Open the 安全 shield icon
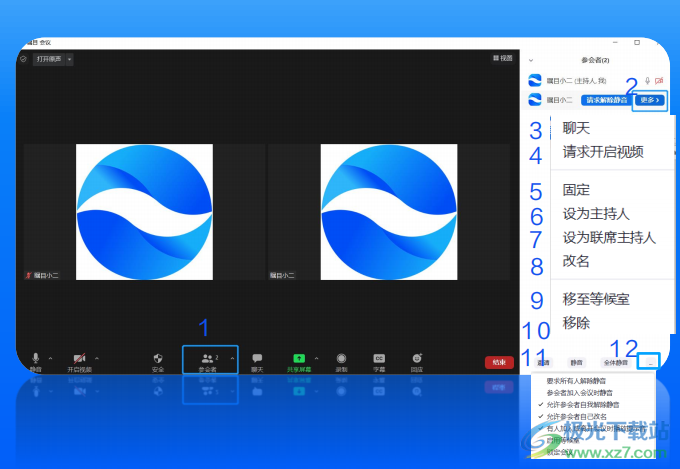Image resolution: width=680 pixels, height=469 pixels. point(157,358)
